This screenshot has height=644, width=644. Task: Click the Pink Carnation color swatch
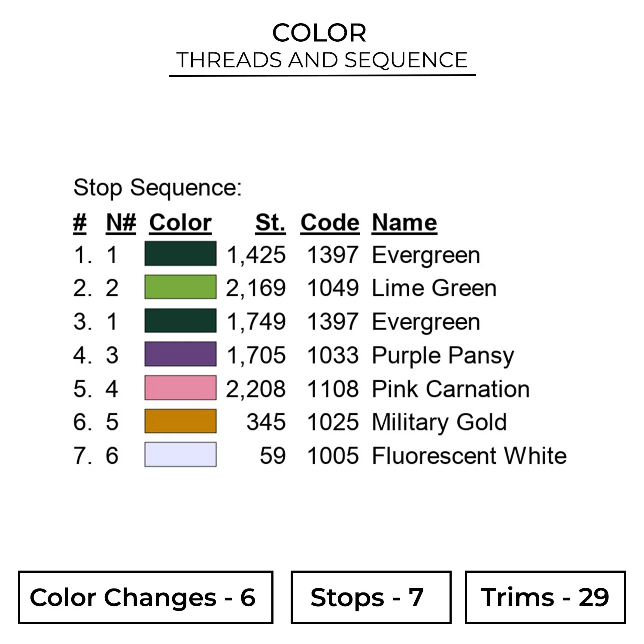(180, 388)
